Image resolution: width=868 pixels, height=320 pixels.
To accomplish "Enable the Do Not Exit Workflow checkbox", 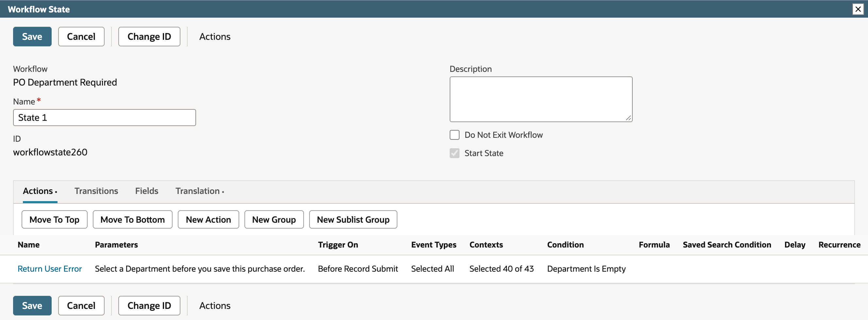I will tap(455, 135).
